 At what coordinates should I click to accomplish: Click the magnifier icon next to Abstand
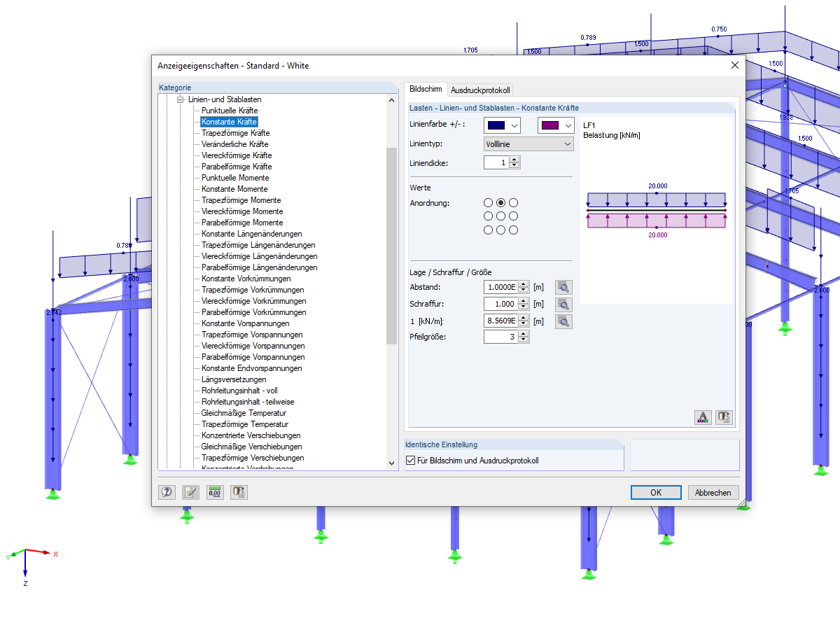coord(563,287)
